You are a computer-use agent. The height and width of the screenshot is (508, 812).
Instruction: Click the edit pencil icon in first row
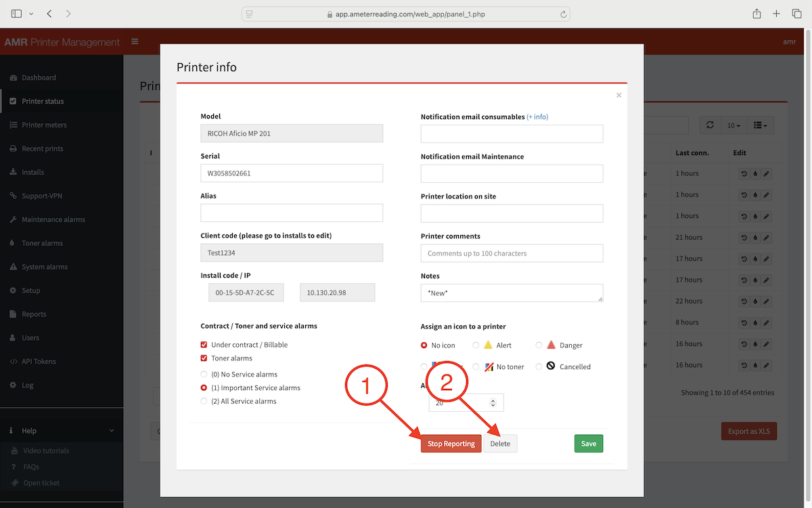[x=766, y=174]
